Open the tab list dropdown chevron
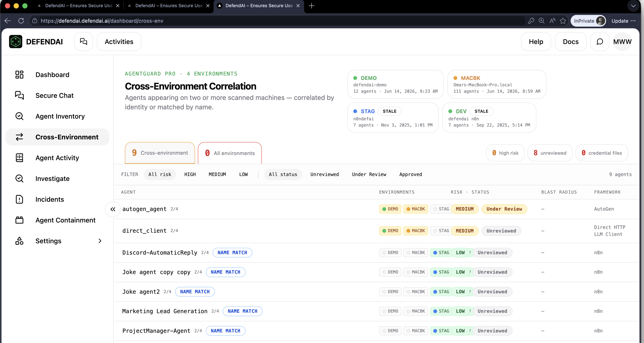Screen dimensions: 644x343 633,5
